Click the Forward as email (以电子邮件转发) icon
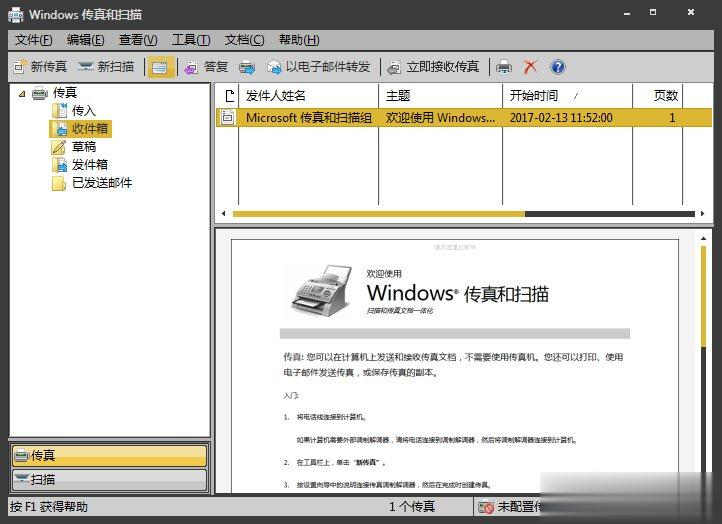The image size is (722, 524). (x=275, y=68)
